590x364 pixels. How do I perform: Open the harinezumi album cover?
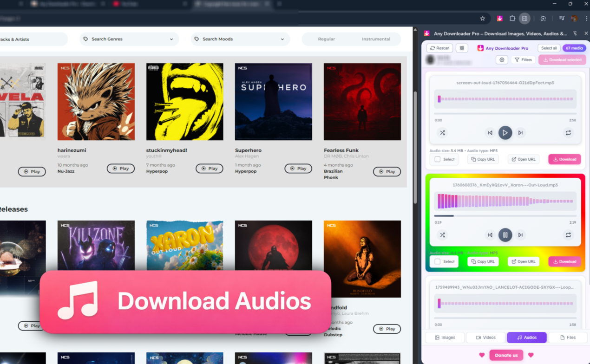(96, 102)
